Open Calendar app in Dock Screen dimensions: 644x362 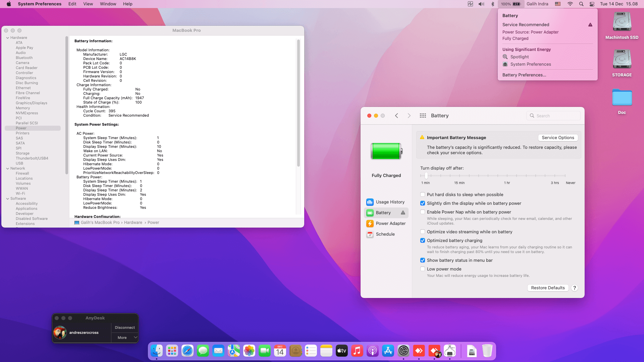(x=280, y=351)
